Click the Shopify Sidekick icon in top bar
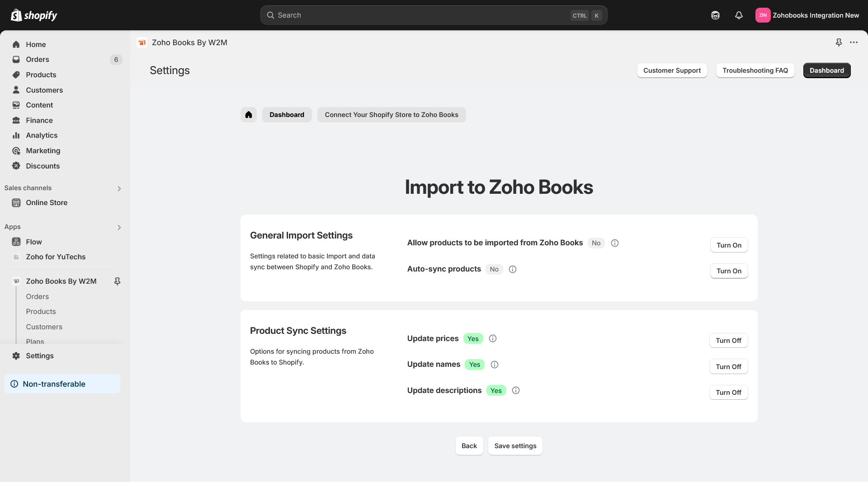Screen dimensions: 868x482 [715, 15]
